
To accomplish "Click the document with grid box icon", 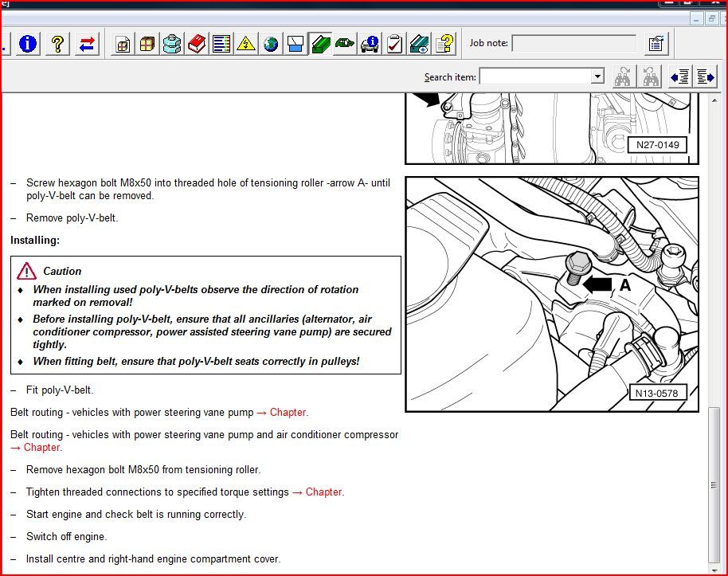I will 123,44.
